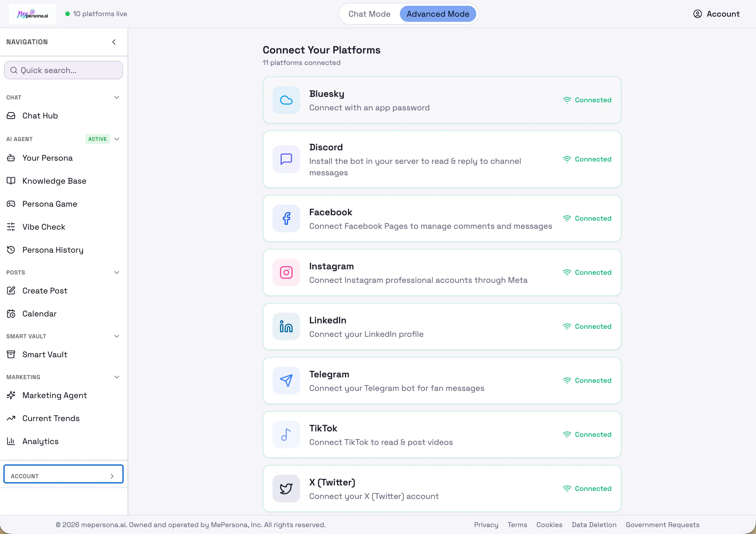Click the Smart Vault archive icon
The image size is (756, 534).
coord(11,355)
